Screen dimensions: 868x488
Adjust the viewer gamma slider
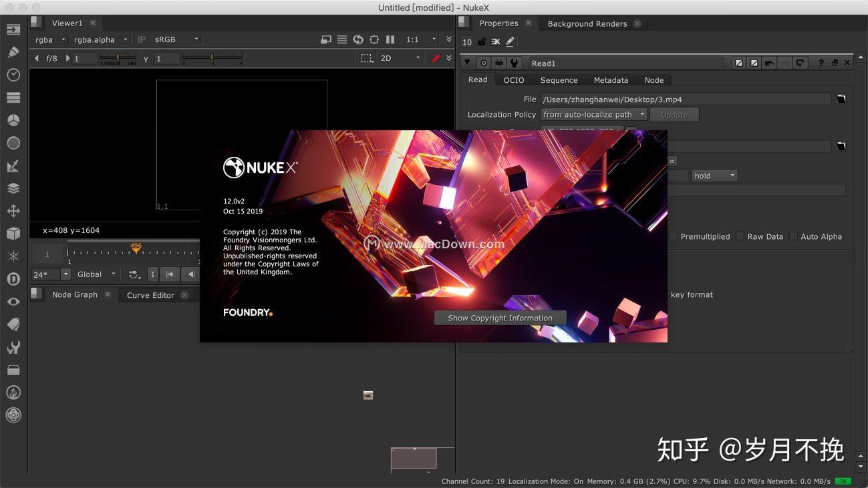point(212,58)
